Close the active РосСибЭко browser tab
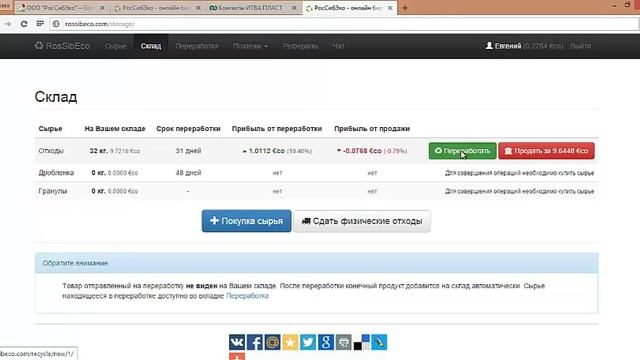 pyautogui.click(x=390, y=8)
